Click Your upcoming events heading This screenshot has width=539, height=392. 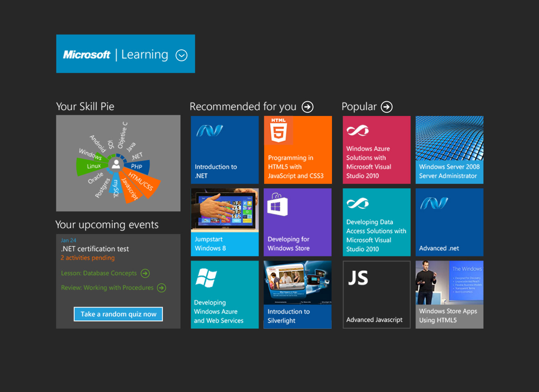107,225
